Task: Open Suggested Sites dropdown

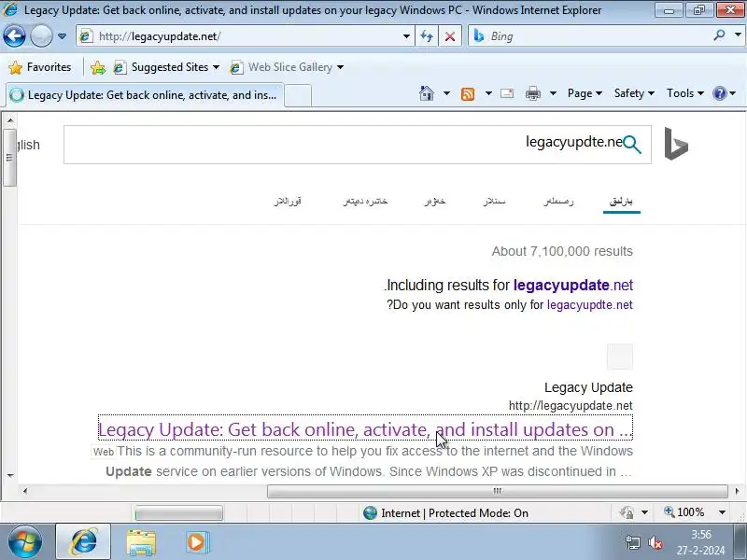Action: coord(167,67)
